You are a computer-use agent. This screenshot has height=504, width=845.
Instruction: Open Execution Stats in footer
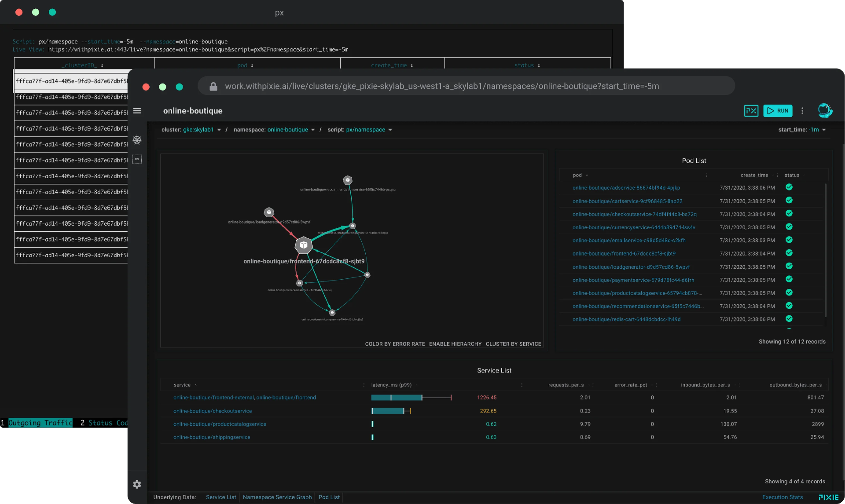(783, 497)
